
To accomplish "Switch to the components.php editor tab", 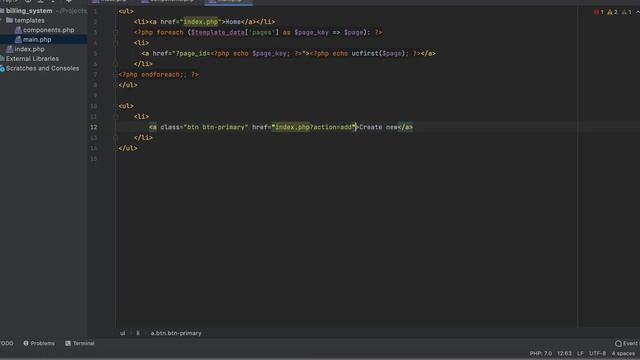I will (x=171, y=2).
